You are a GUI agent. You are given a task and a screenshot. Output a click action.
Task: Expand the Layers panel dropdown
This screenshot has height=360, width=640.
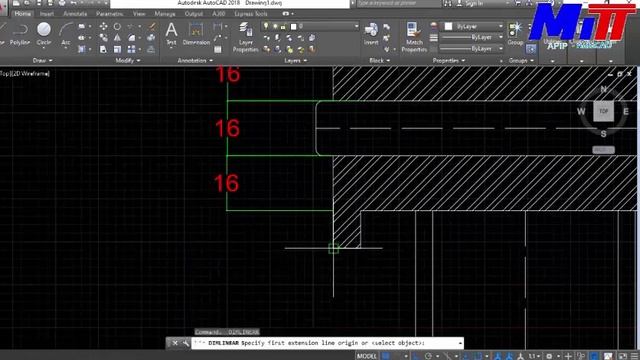[x=296, y=60]
